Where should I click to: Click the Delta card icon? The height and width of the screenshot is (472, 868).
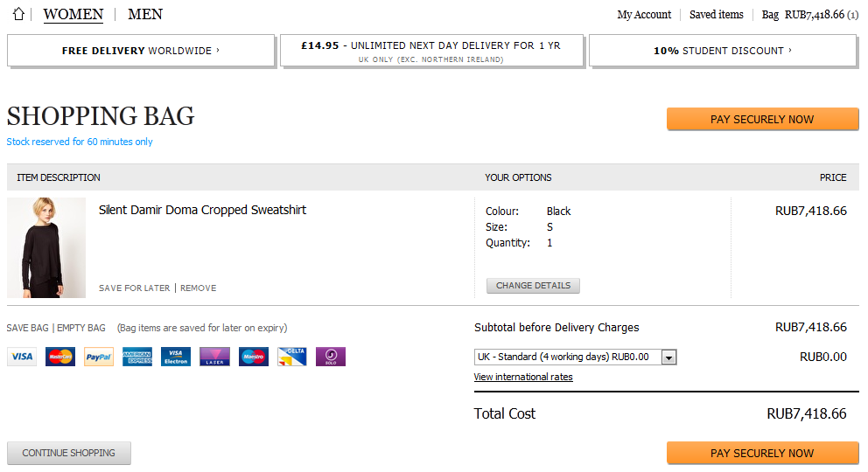pyautogui.click(x=292, y=357)
